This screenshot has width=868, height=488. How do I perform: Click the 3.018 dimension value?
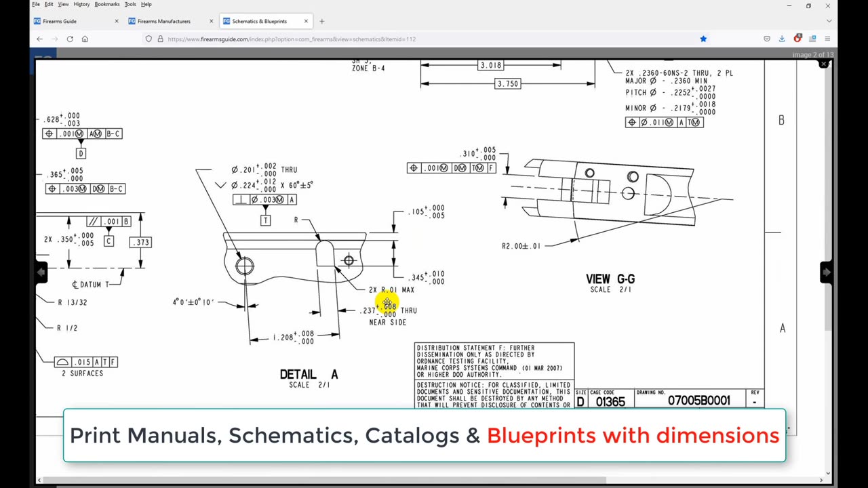(491, 65)
